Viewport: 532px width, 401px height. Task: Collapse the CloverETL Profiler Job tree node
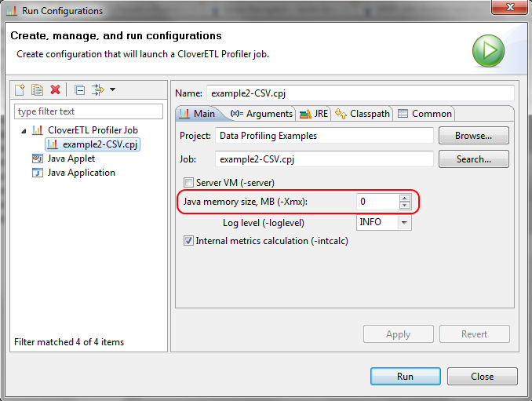[x=24, y=131]
